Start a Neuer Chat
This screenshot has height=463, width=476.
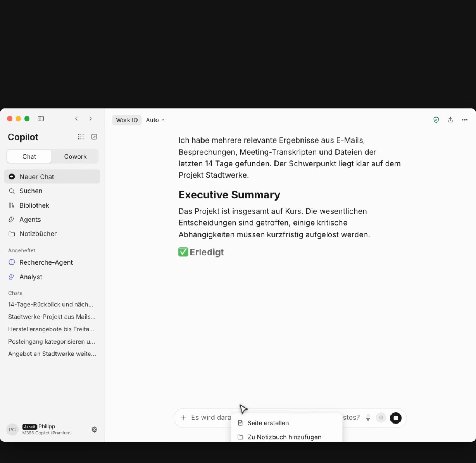pyautogui.click(x=52, y=177)
